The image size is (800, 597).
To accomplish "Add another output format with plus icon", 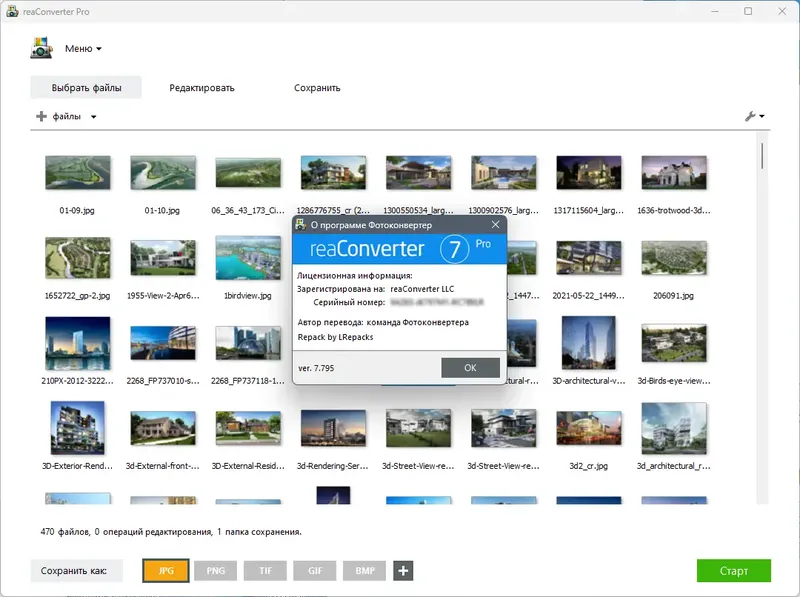I will coord(403,570).
